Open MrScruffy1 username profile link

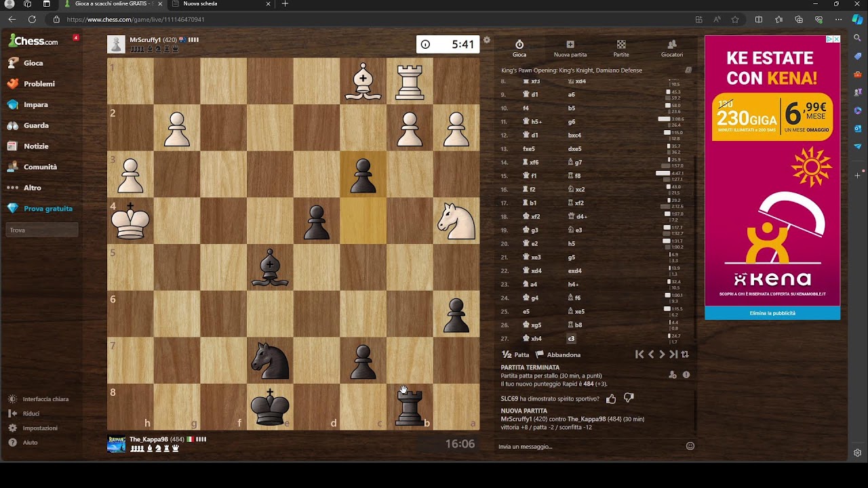pyautogui.click(x=145, y=40)
